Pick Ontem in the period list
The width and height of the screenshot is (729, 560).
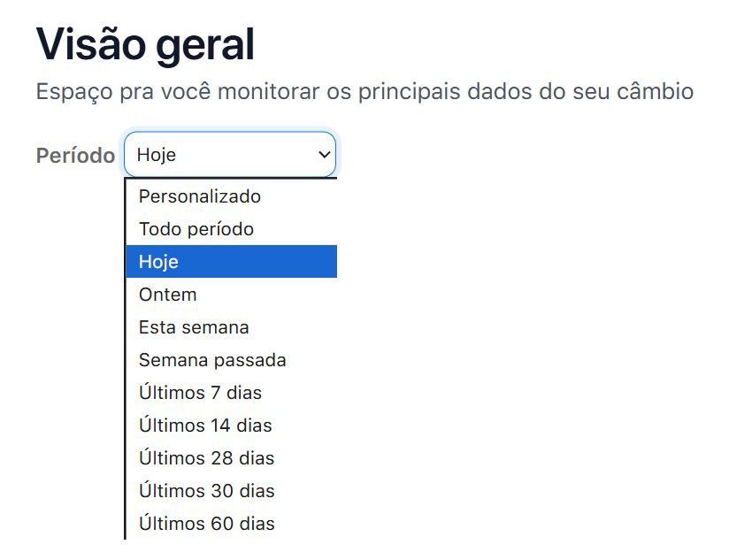pyautogui.click(x=168, y=295)
